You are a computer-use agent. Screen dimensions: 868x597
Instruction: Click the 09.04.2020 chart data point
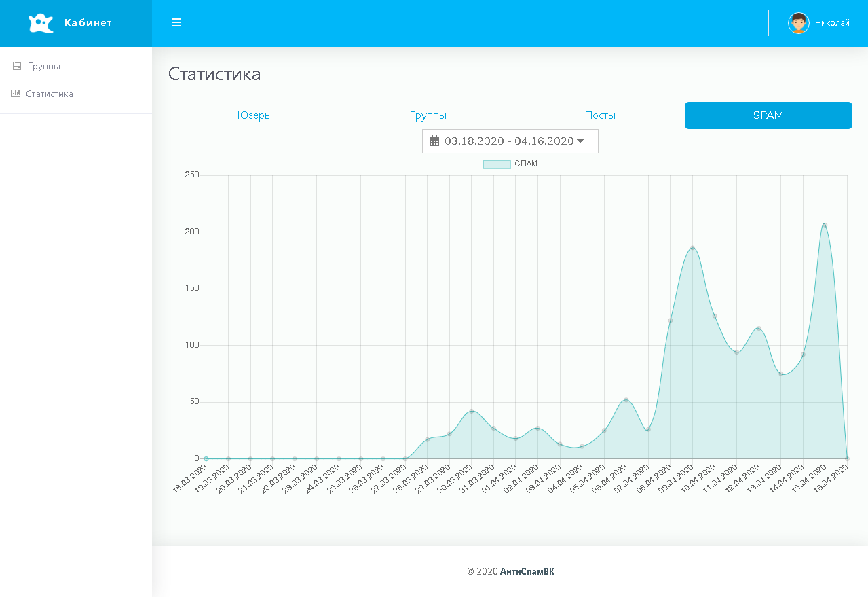point(692,248)
